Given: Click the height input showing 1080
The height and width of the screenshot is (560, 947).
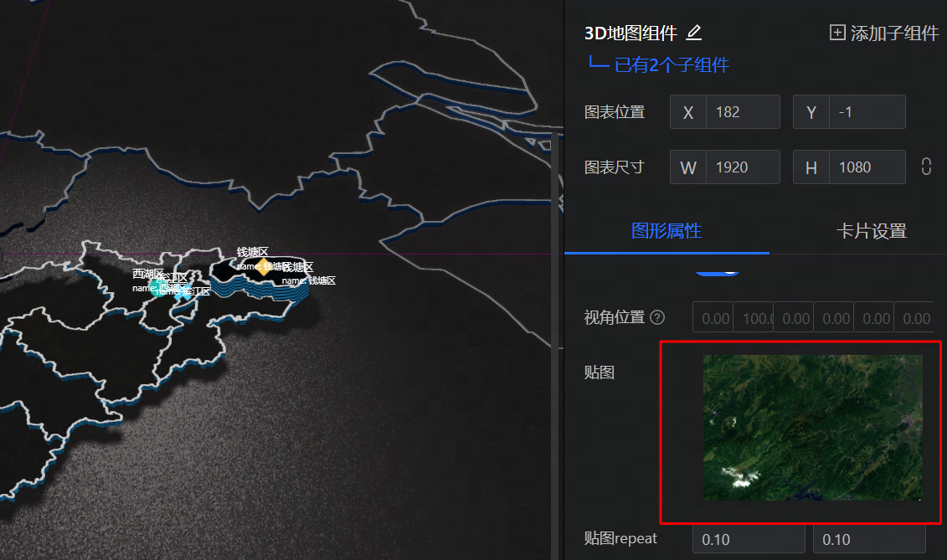Looking at the screenshot, I should click(867, 167).
